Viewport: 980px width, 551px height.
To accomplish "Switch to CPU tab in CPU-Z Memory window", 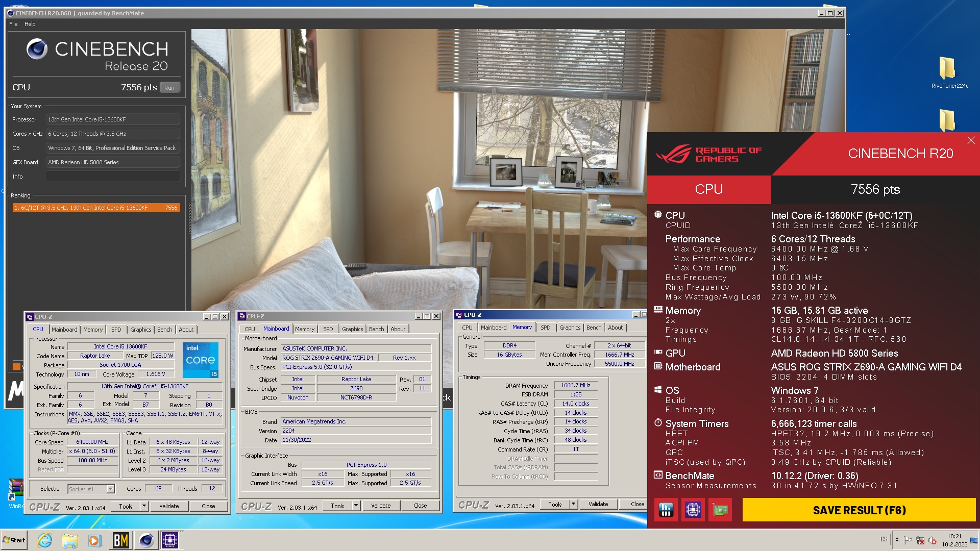I will (467, 328).
